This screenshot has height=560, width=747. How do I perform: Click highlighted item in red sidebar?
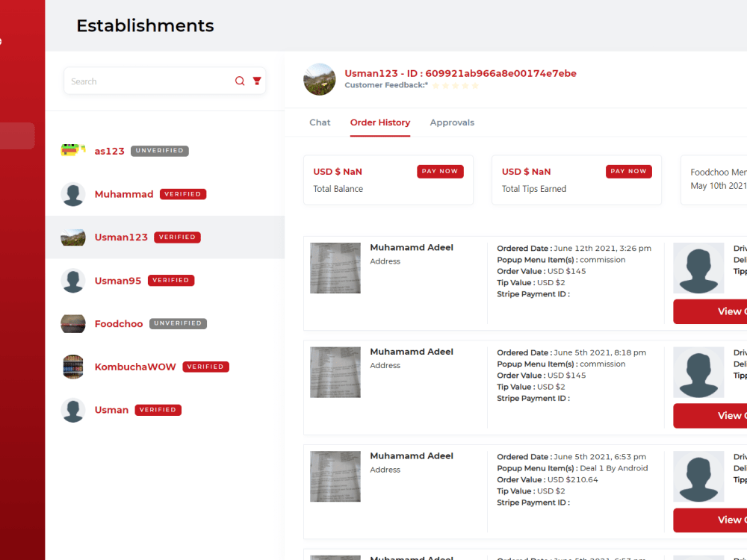click(x=17, y=136)
